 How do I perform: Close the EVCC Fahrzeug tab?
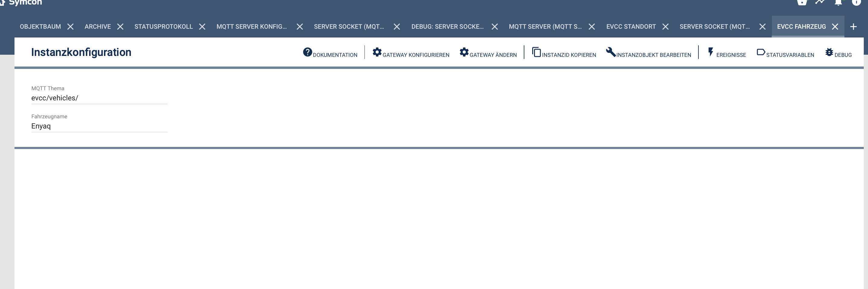click(x=835, y=27)
